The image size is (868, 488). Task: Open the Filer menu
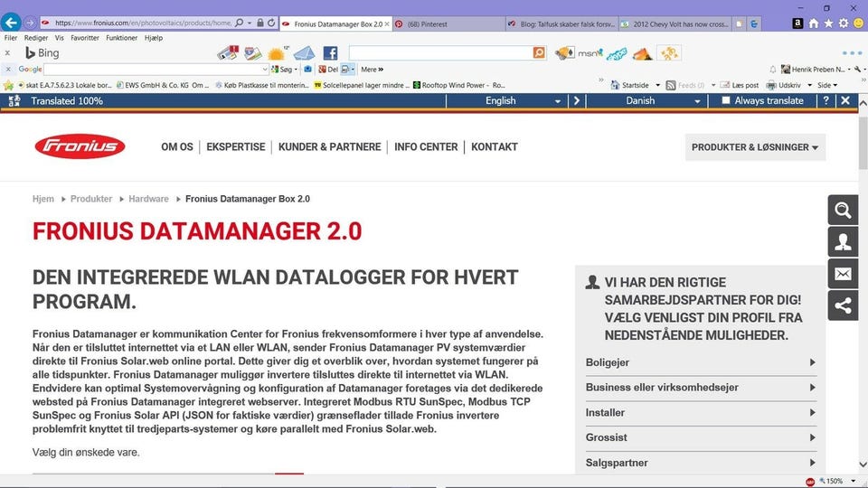click(11, 38)
